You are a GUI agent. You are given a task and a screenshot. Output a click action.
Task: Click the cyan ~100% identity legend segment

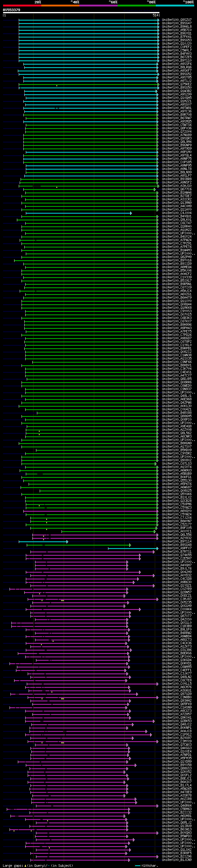[x=175, y=6]
